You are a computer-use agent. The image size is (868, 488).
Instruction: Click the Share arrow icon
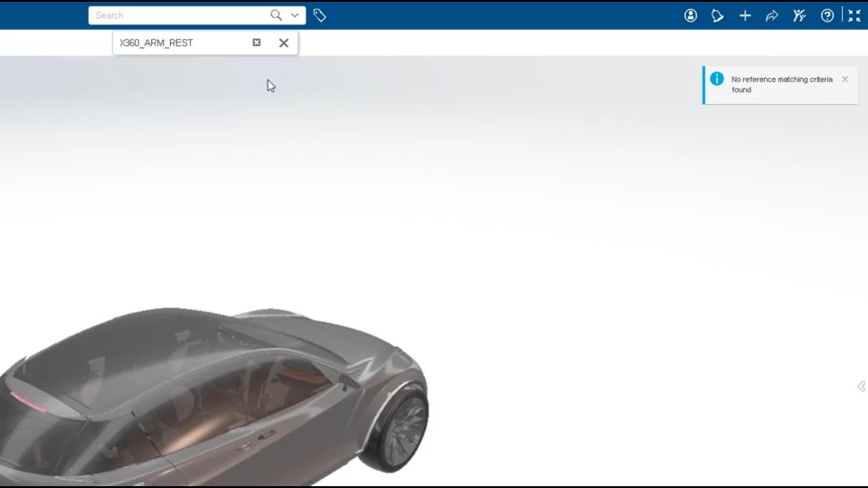click(x=771, y=15)
